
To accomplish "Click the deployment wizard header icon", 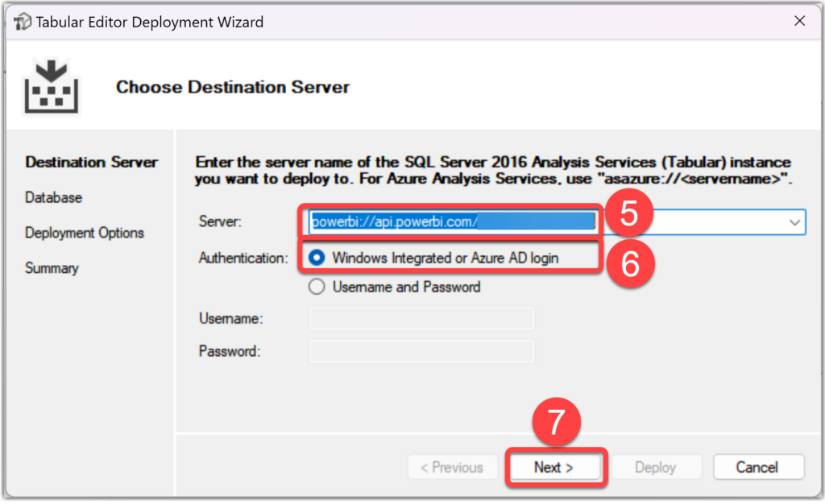I will [x=51, y=87].
